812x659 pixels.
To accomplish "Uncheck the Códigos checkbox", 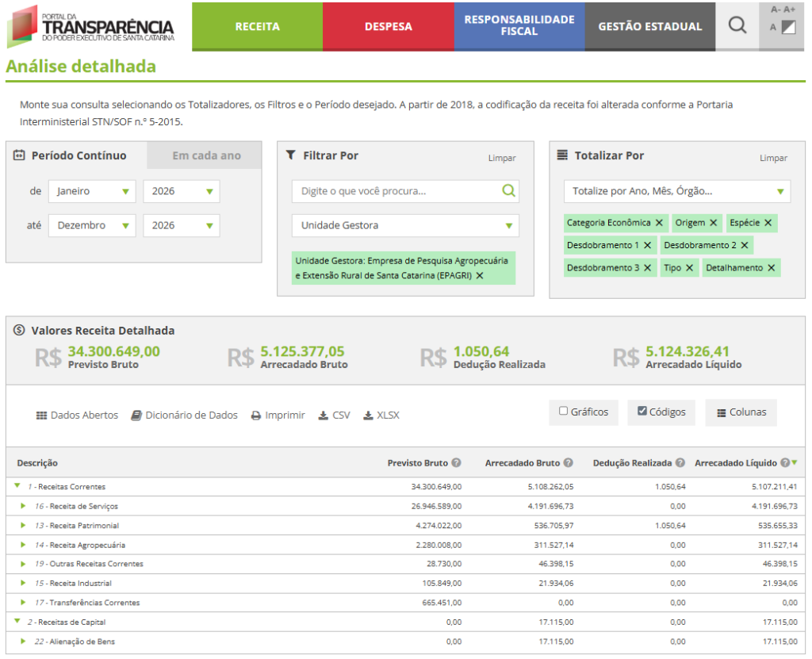I will pos(642,412).
